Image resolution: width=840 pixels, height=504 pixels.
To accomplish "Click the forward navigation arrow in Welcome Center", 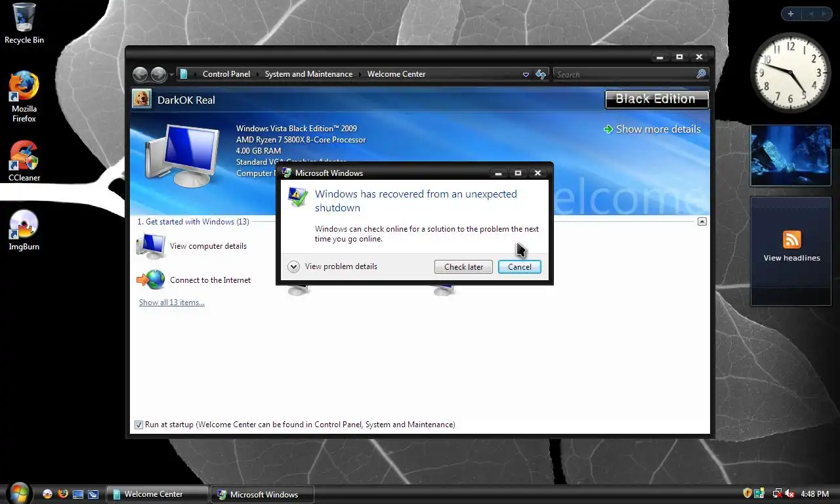I will pyautogui.click(x=159, y=74).
